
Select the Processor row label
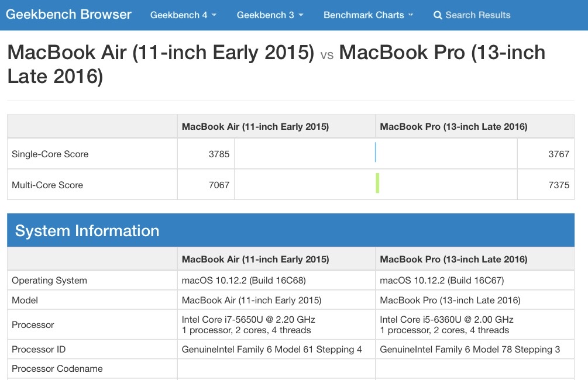33,325
